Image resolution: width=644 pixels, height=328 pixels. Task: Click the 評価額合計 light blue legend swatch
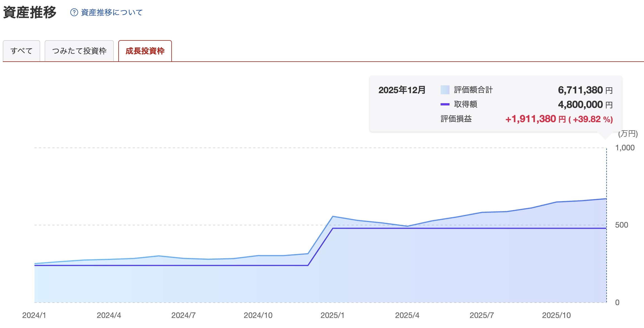[x=445, y=90]
